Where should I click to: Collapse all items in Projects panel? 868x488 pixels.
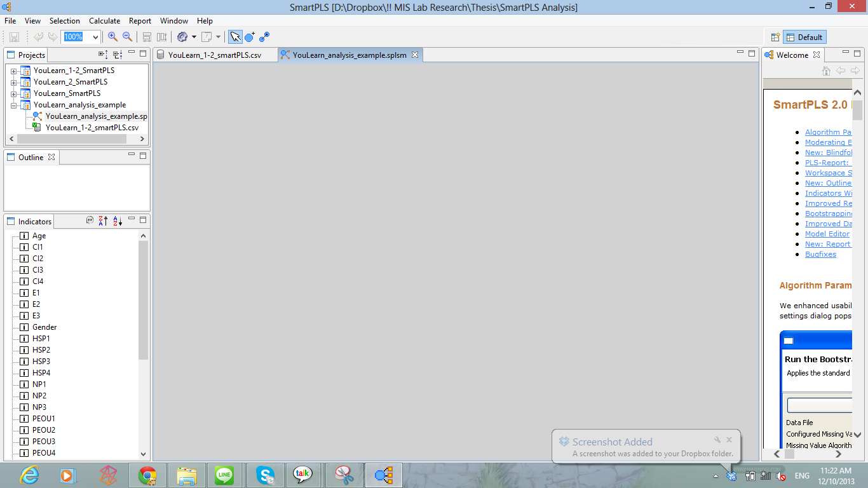(118, 55)
